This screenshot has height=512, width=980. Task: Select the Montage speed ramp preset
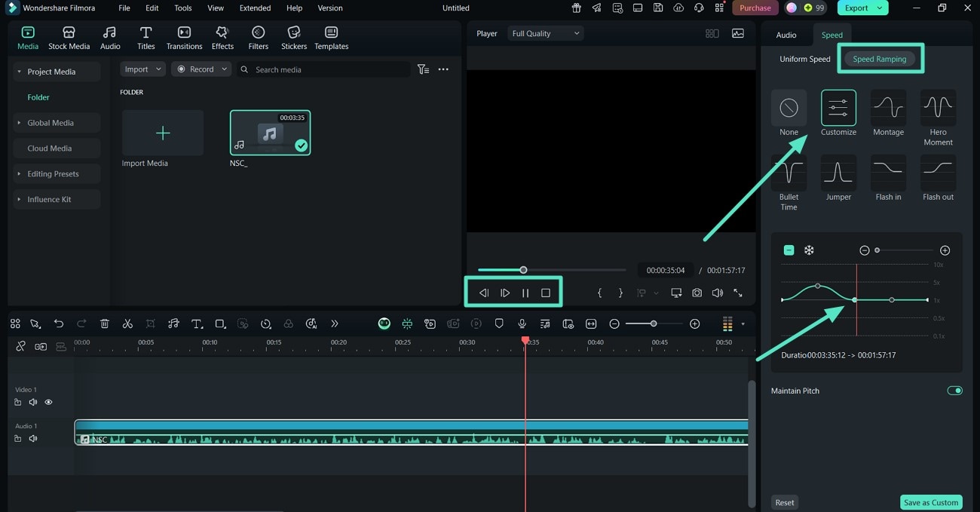click(888, 113)
